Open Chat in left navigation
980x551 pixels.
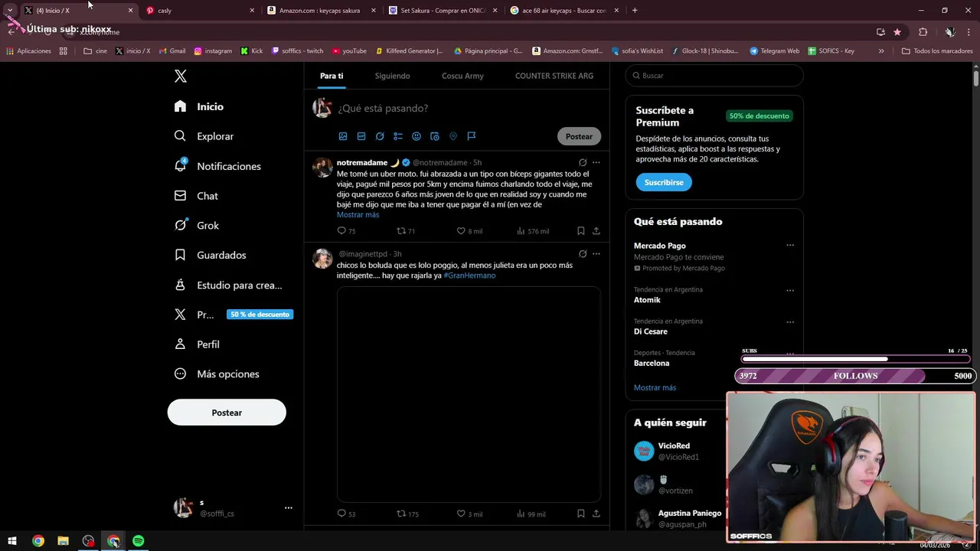pos(196,196)
